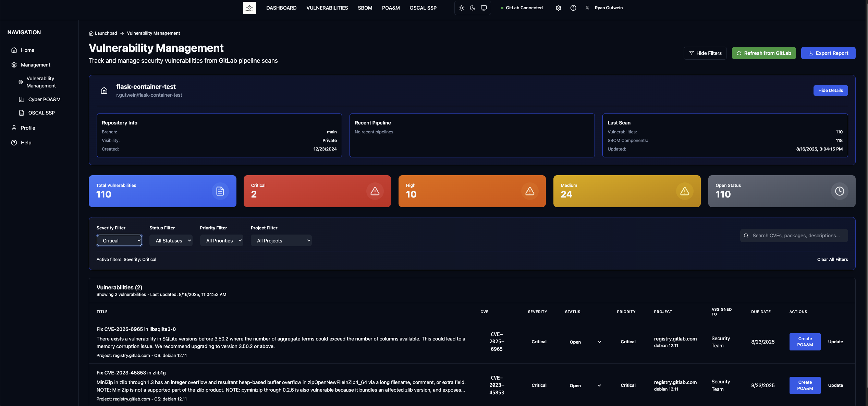Switch to light theme using sun icon
The image size is (868, 406).
[x=461, y=8]
